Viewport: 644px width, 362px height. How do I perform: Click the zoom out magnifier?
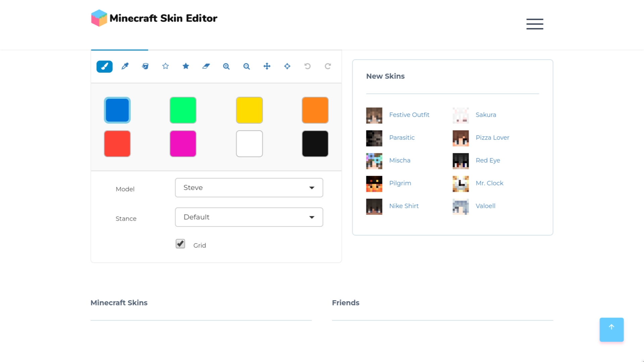tap(247, 66)
